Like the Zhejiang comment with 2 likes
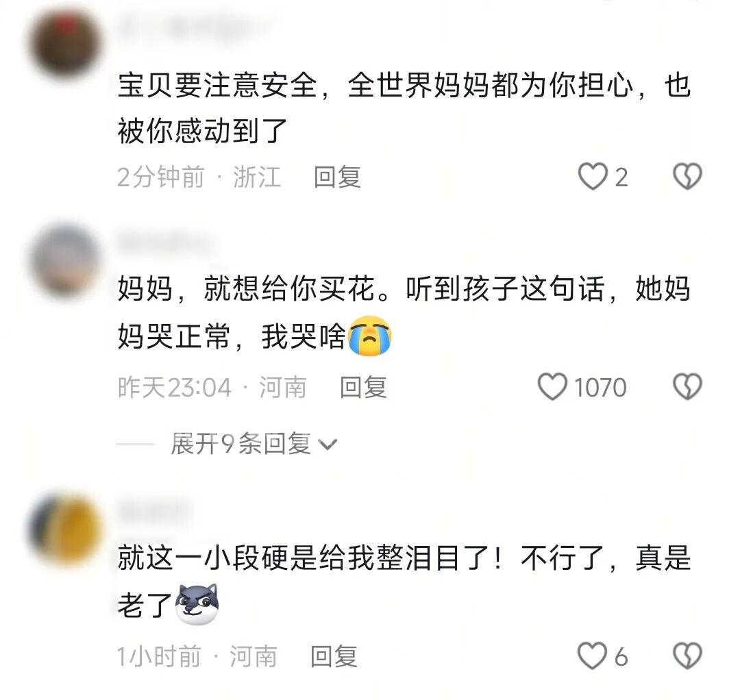 point(593,177)
